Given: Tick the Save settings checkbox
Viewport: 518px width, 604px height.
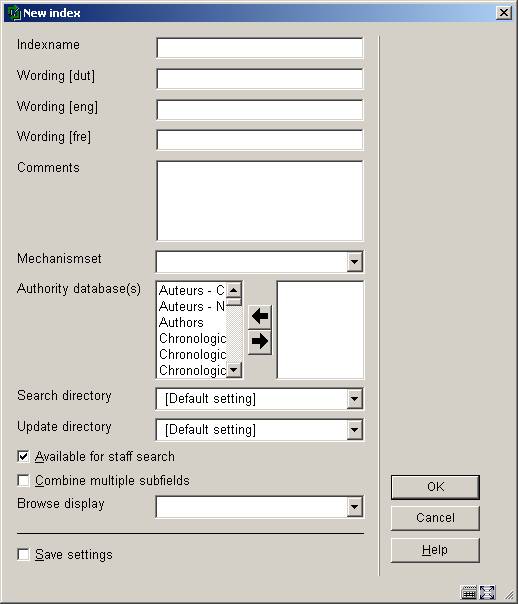Looking at the screenshot, I should click(x=23, y=555).
